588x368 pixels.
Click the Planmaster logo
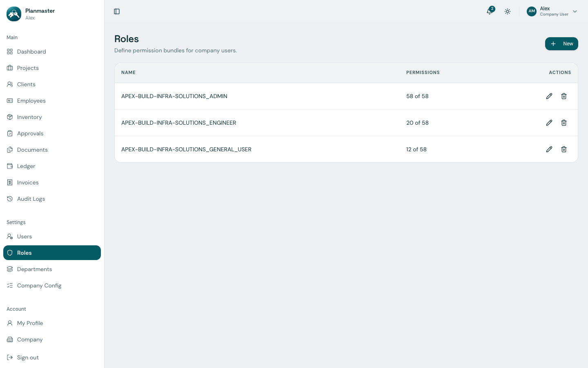[14, 14]
